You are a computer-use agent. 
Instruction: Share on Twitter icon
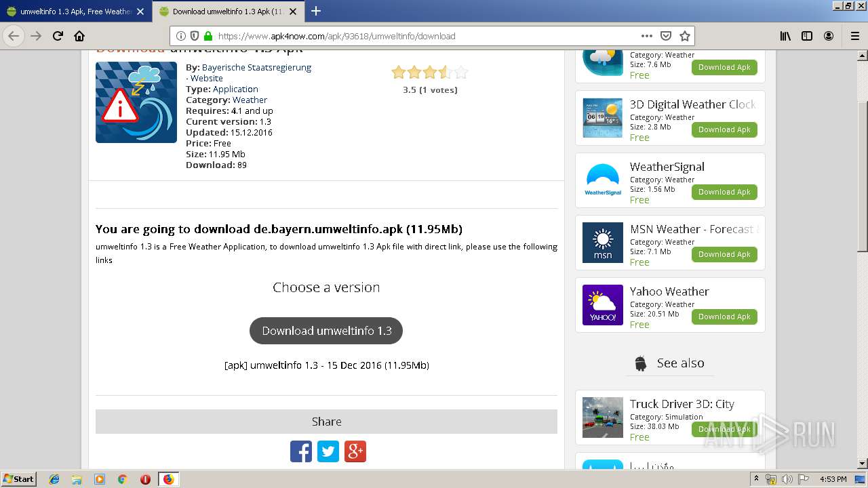(x=328, y=451)
